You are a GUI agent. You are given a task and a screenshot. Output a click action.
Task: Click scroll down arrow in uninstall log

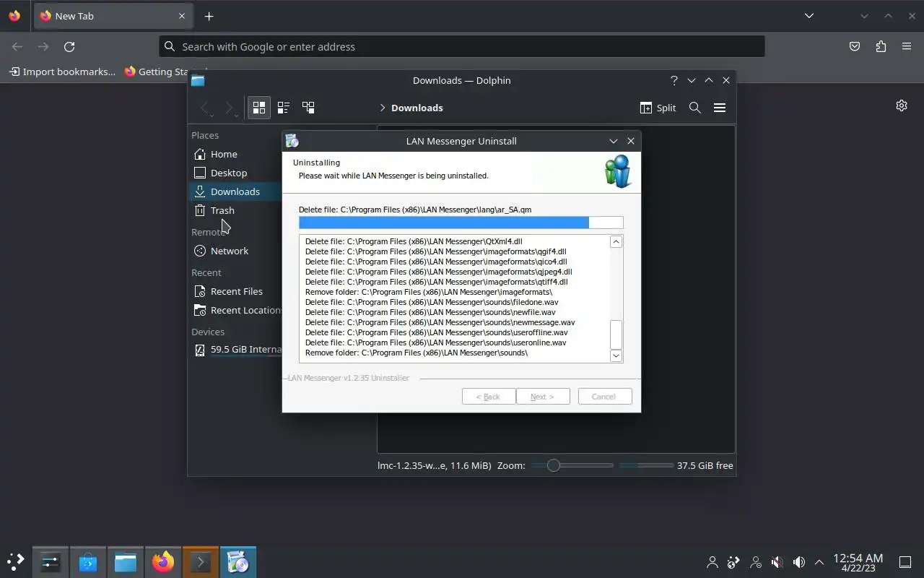(x=616, y=355)
